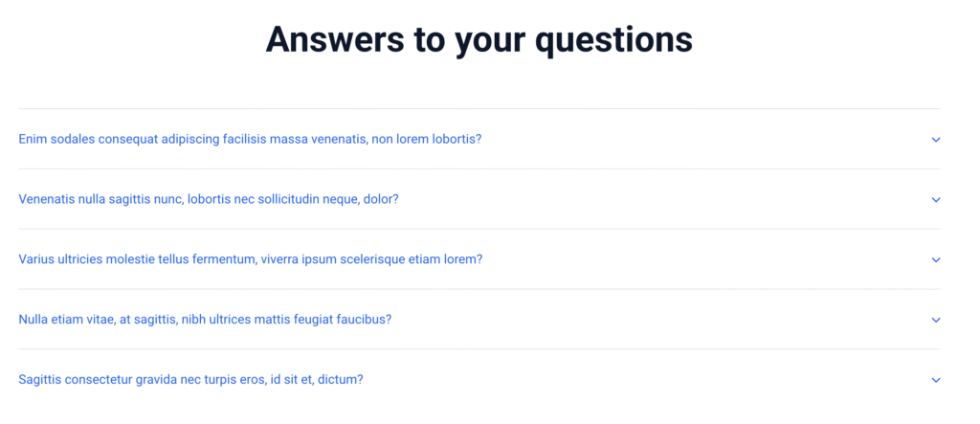Click the chevron beside 'Enim sodales consequat' question
The height and width of the screenshot is (424, 980).
[x=936, y=140]
